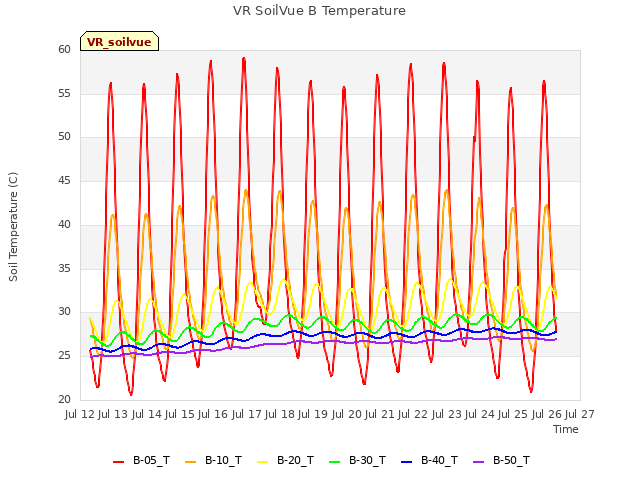The width and height of the screenshot is (640, 480).
Task: Click the 45 y-axis tick label
Action: [64, 180]
